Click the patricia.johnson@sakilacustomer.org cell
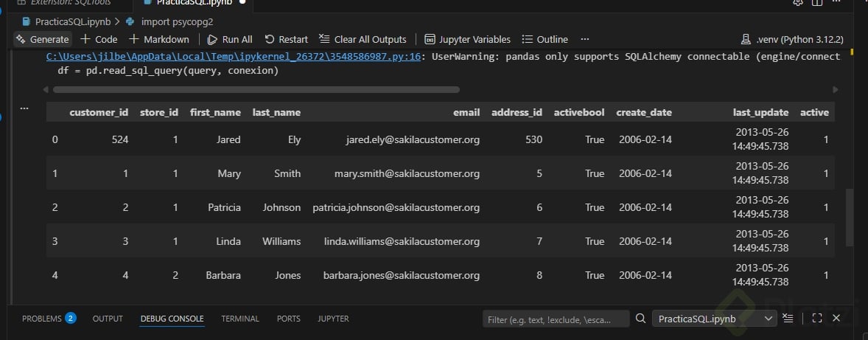The image size is (868, 340). tap(396, 208)
